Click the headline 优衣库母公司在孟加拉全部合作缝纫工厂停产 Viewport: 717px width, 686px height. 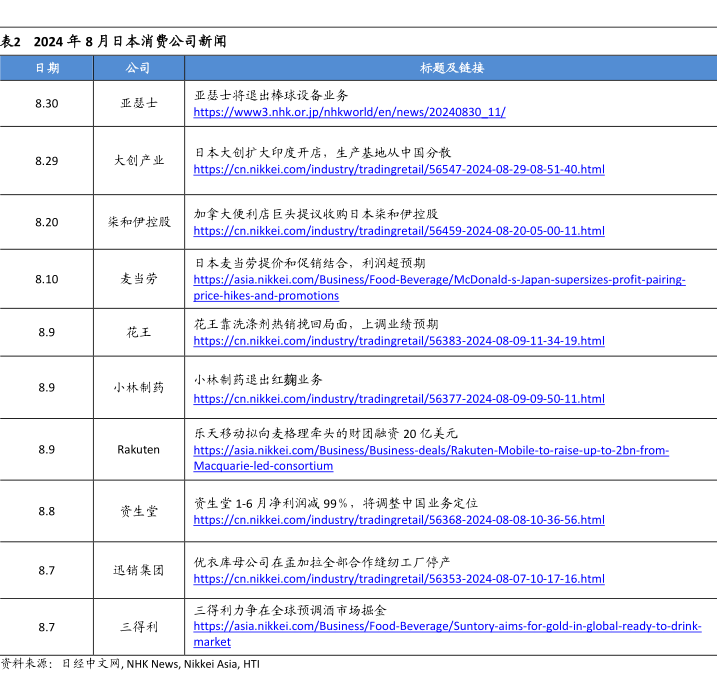click(x=322, y=562)
